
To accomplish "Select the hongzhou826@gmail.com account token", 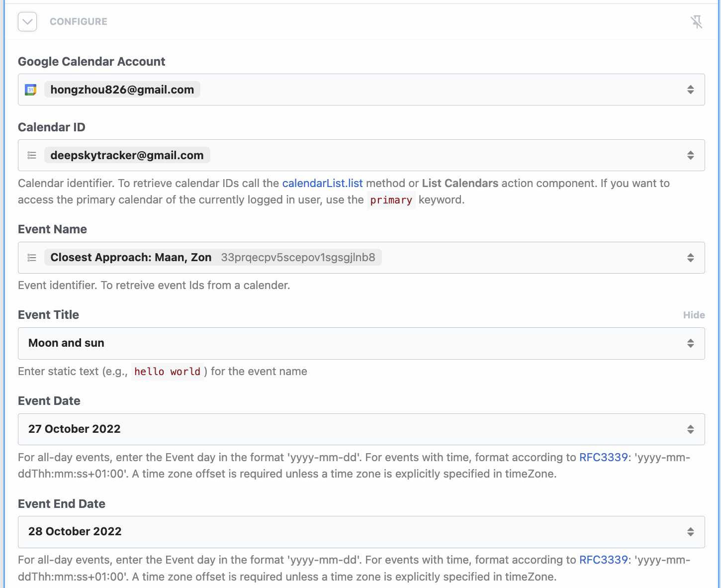I will click(122, 90).
